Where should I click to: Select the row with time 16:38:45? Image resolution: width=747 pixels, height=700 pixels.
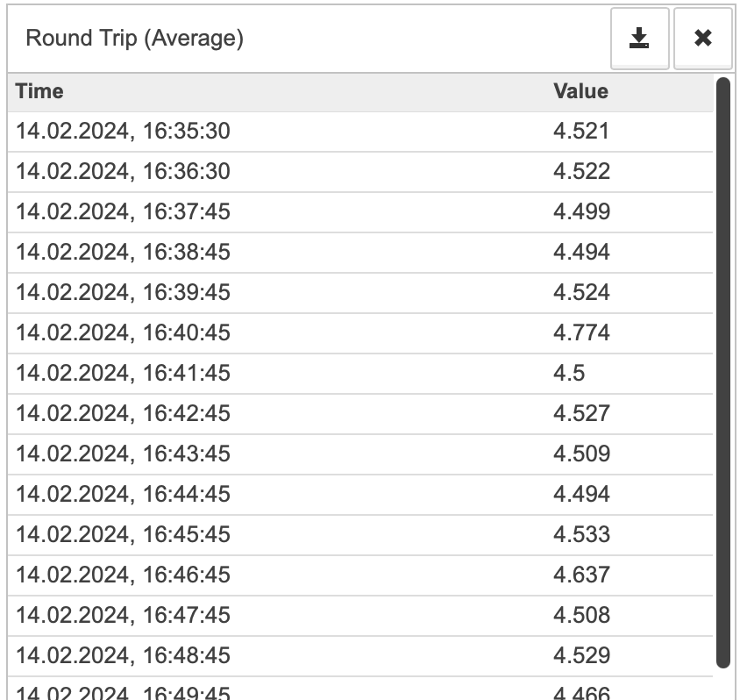(360, 253)
